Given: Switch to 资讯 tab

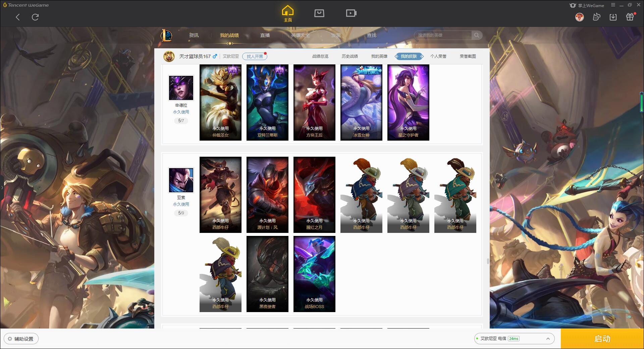Looking at the screenshot, I should click(194, 35).
